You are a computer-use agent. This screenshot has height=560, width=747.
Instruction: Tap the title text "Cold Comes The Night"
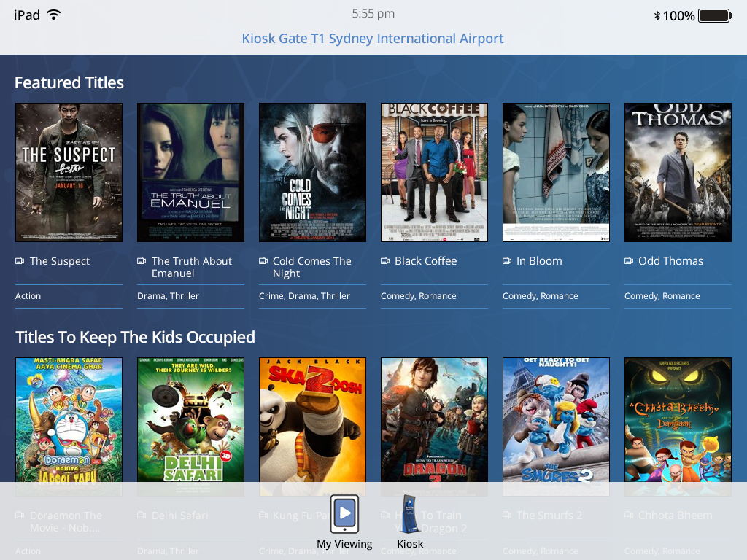point(312,267)
